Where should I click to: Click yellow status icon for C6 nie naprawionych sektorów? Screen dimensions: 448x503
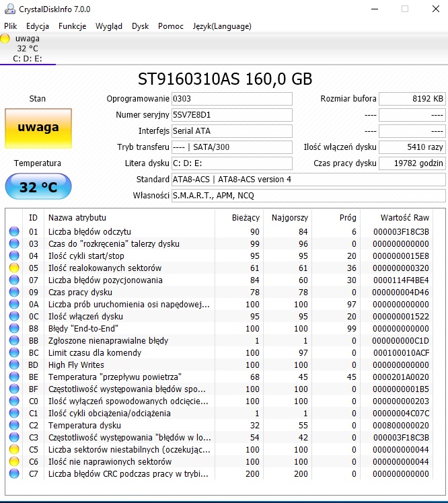tap(14, 461)
